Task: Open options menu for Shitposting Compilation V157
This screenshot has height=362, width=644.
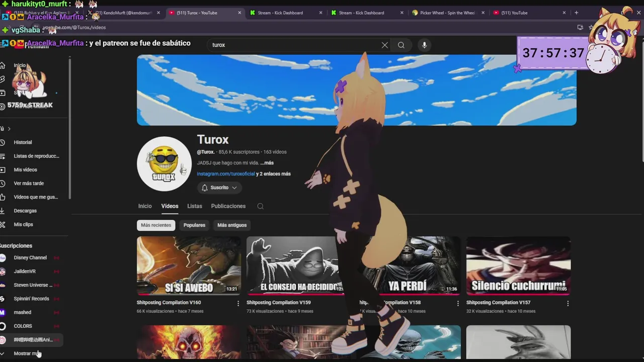Action: [x=568, y=303]
